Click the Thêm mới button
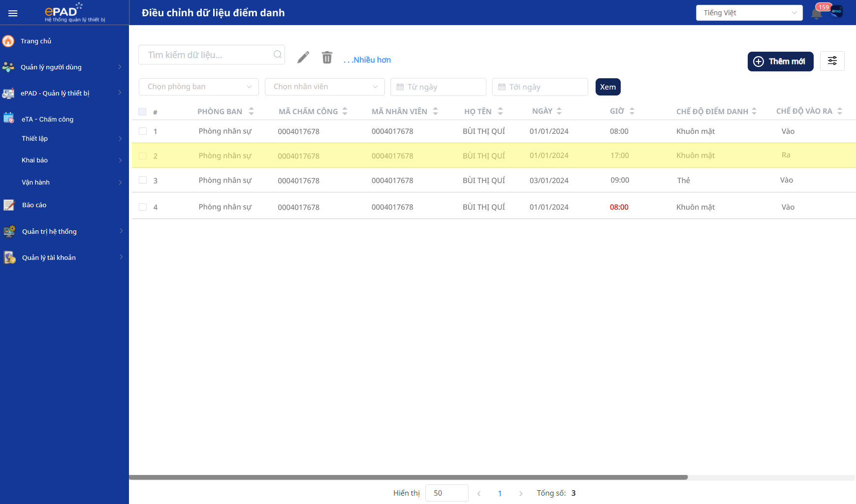Image resolution: width=856 pixels, height=504 pixels. coord(781,62)
